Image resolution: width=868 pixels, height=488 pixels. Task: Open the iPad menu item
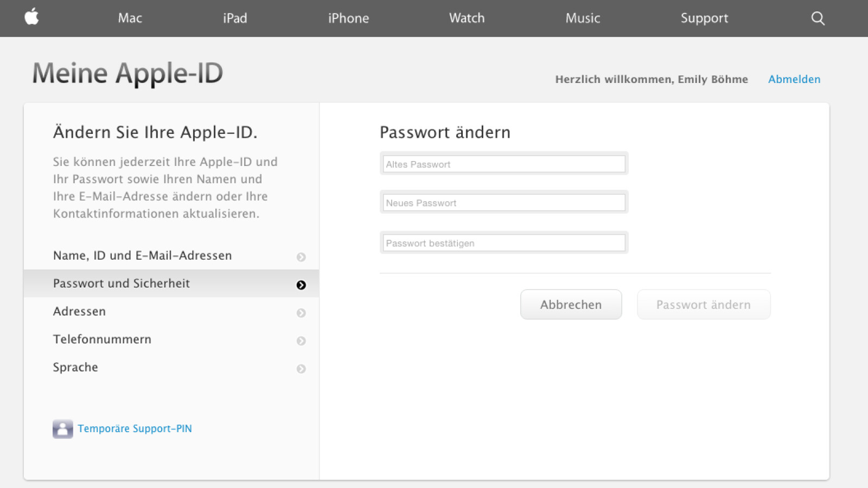click(x=235, y=18)
